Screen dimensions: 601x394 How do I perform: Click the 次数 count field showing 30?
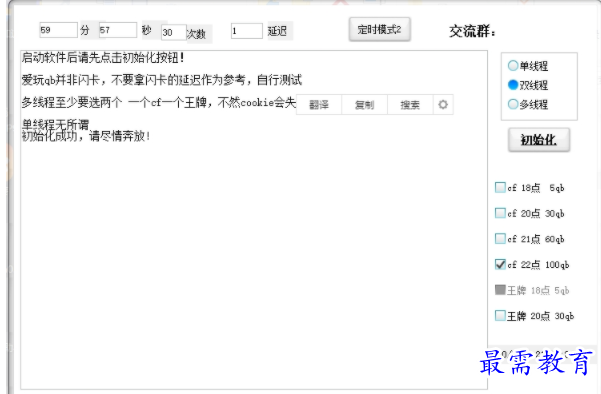coord(174,33)
